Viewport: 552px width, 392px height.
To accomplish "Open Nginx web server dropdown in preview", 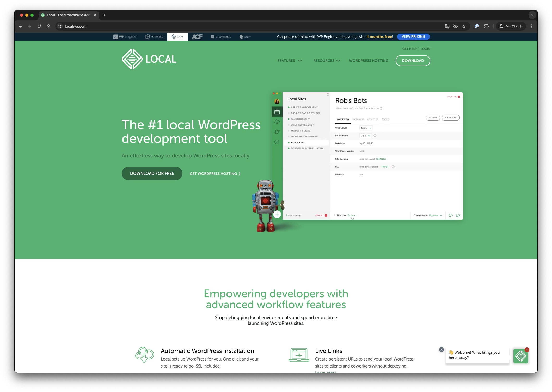I will 366,128.
